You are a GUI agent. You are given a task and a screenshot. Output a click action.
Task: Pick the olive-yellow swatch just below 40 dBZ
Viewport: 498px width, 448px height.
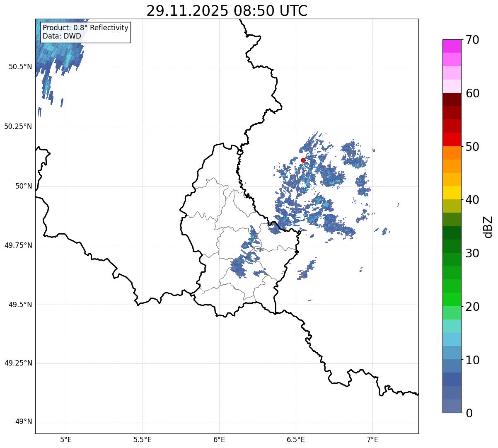pos(452,206)
